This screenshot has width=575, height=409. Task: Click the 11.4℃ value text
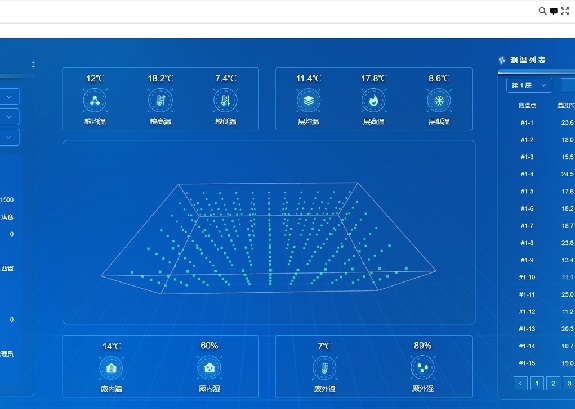(x=308, y=78)
